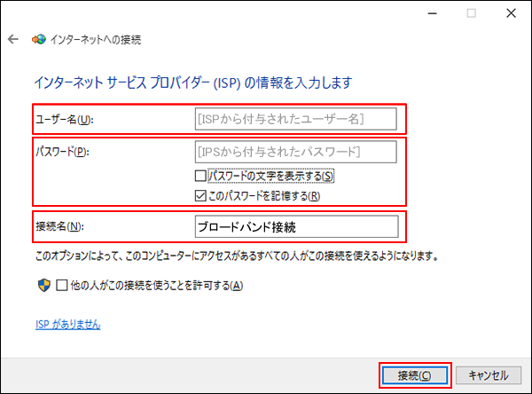Select the 接続名 field containing ブロードバンド接続

click(295, 226)
